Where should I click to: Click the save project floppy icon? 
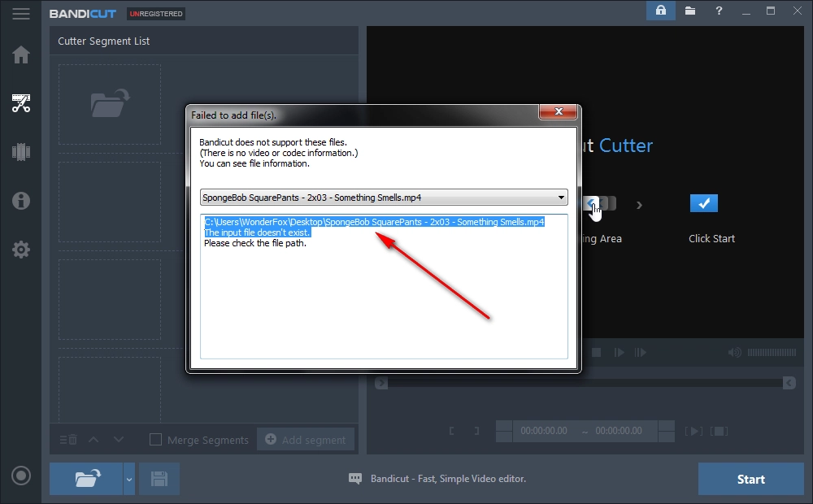pos(159,479)
